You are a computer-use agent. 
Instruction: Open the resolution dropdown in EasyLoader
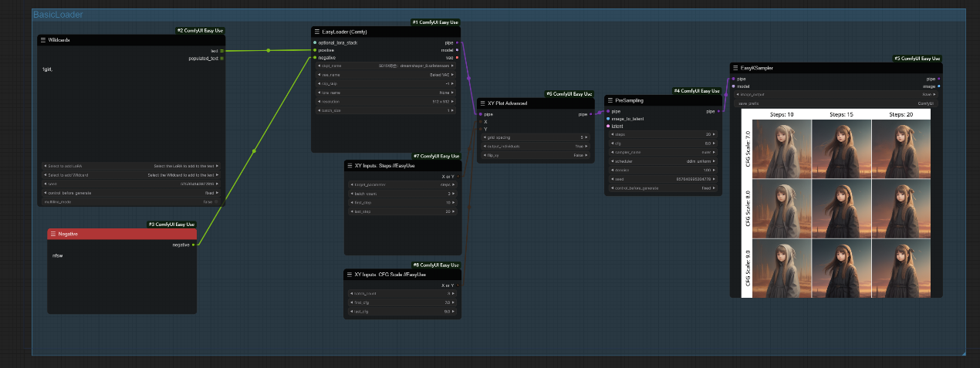tap(386, 101)
